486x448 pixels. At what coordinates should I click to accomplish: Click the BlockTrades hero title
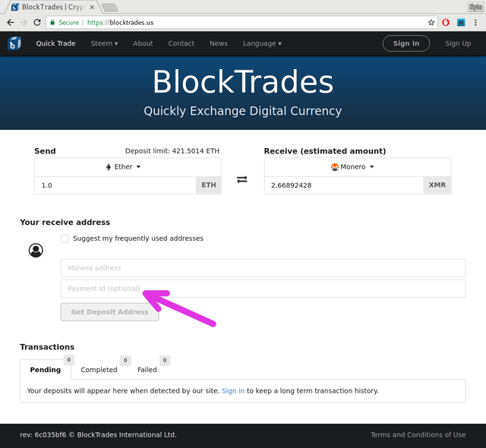pyautogui.click(x=243, y=81)
